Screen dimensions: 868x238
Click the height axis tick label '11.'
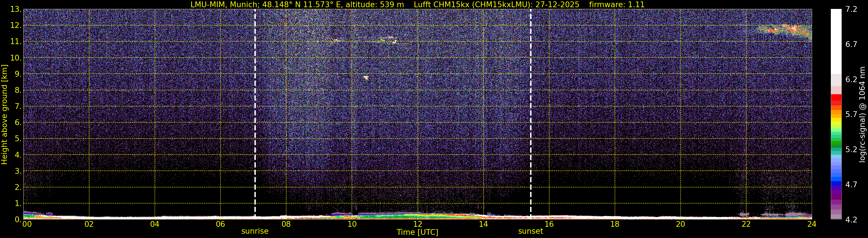pyautogui.click(x=16, y=41)
